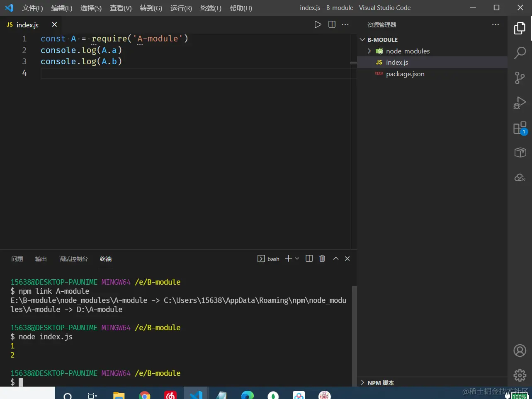Click line number 4 in the gutter
The height and width of the screenshot is (399, 532).
[x=24, y=73]
